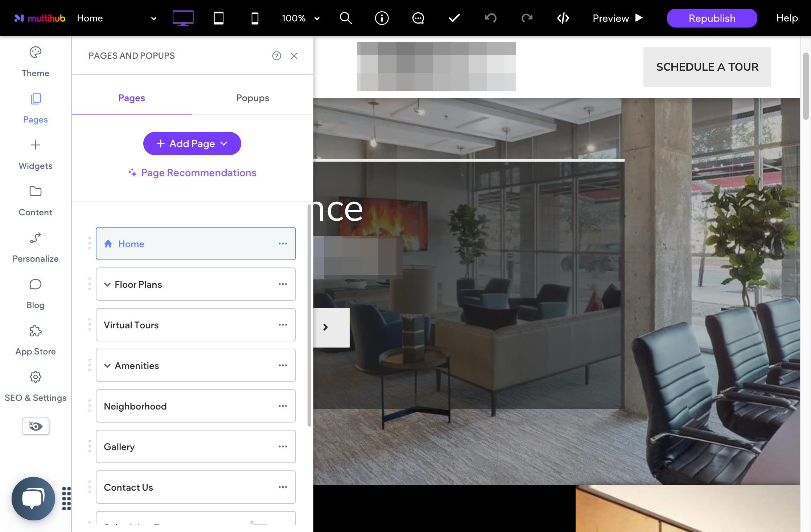Open the 100% zoom dropdown

[301, 18]
